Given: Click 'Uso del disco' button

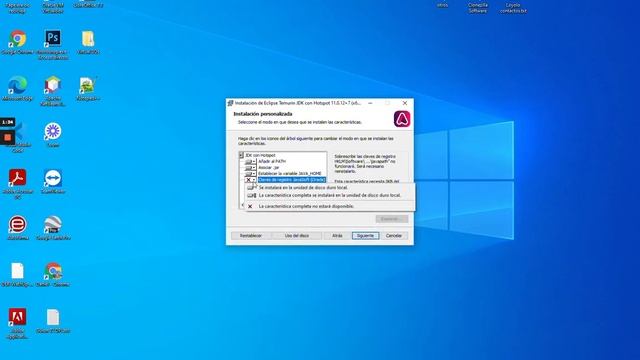Looking at the screenshot, I should coord(297,236).
